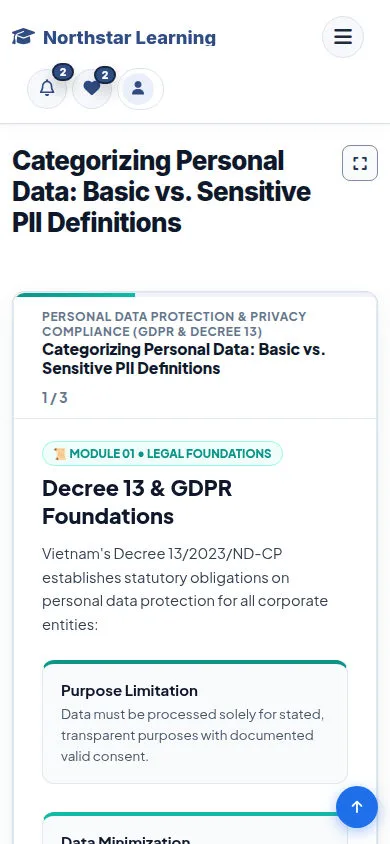Click the scroll-to-top arrow button

coord(357,806)
